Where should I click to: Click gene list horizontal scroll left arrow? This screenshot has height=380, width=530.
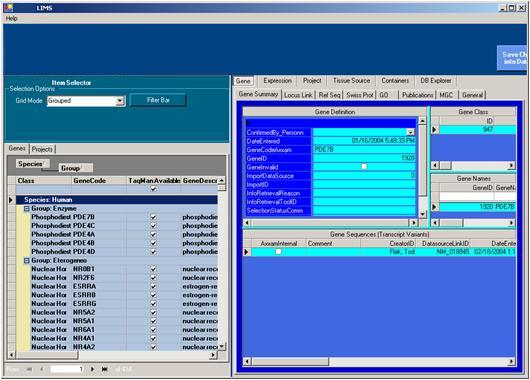tap(11, 355)
